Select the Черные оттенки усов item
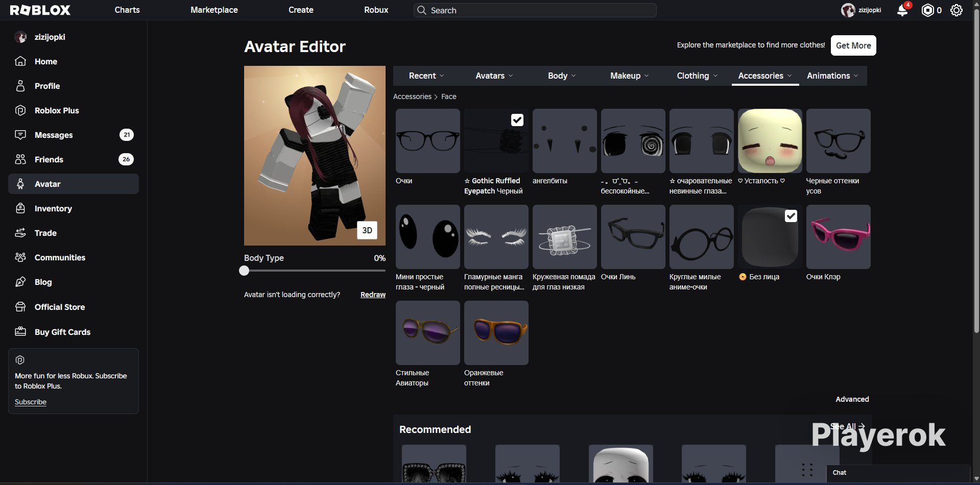 click(839, 141)
